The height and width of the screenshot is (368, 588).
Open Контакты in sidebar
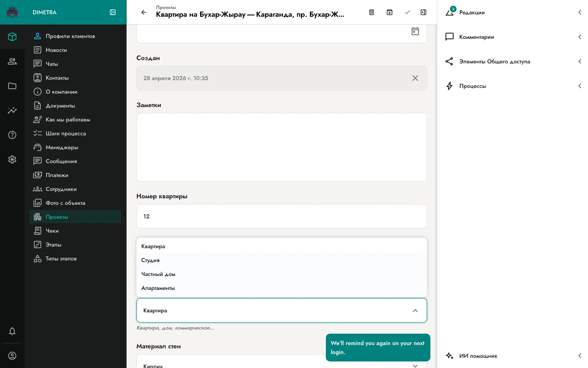(x=76, y=78)
